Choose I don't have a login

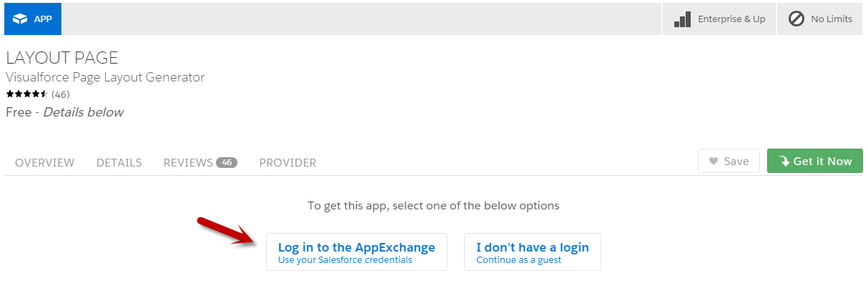[533, 252]
